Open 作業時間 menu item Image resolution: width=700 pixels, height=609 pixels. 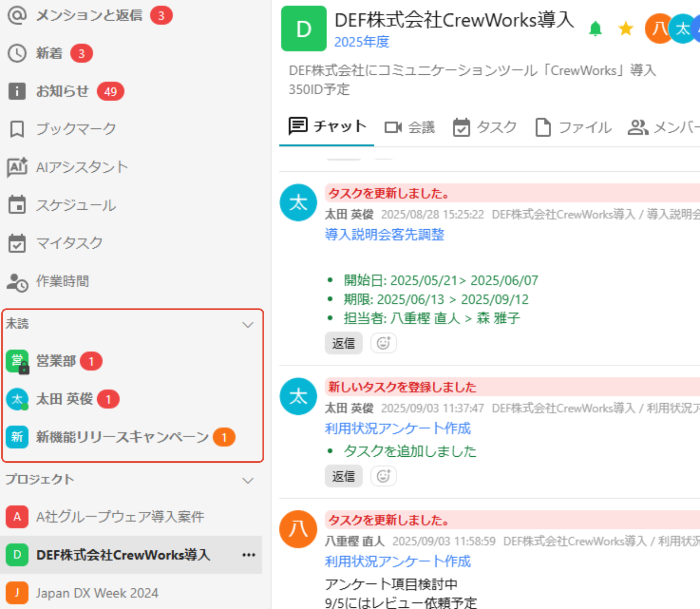pos(62,281)
